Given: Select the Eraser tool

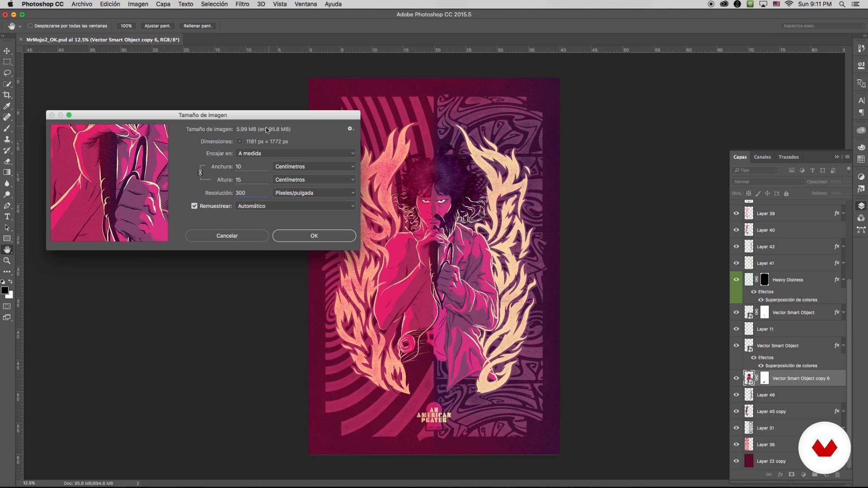Looking at the screenshot, I should click(7, 161).
